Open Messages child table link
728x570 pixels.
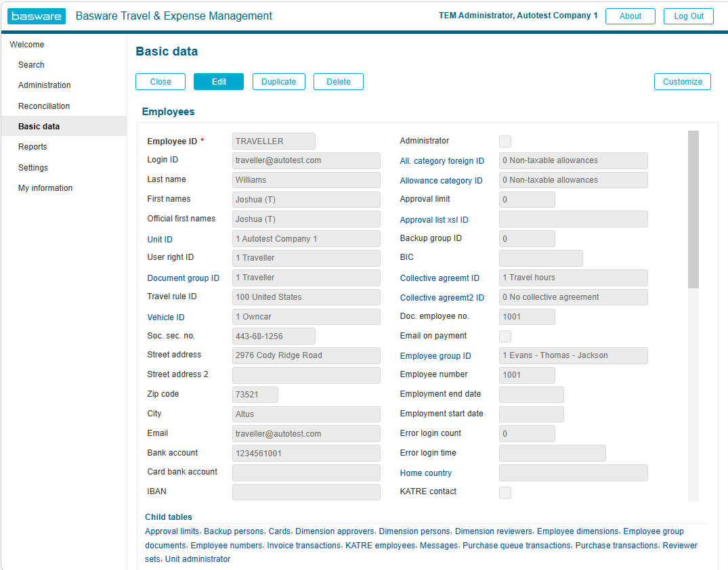click(x=439, y=546)
